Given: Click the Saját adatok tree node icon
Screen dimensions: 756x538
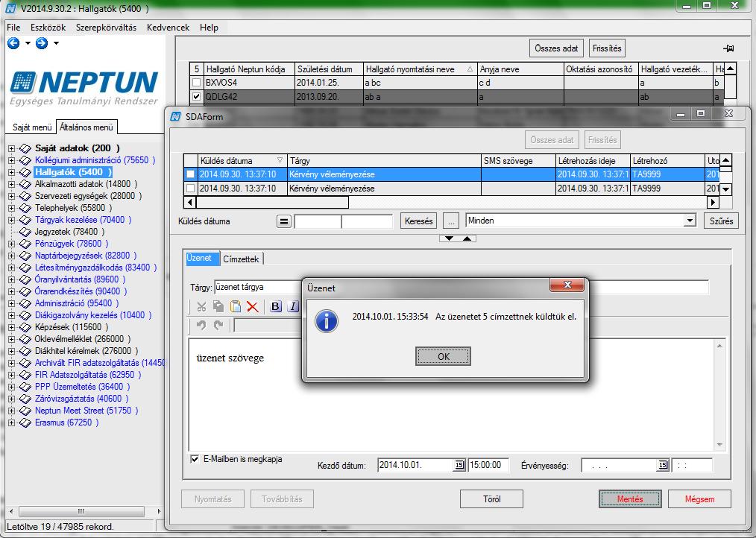Looking at the screenshot, I should (x=25, y=148).
